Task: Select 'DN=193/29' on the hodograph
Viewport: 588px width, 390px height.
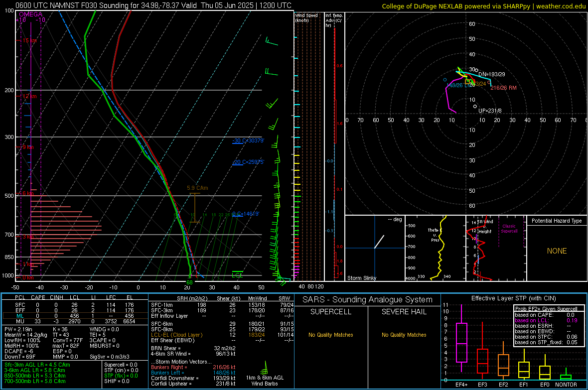Action: point(492,74)
